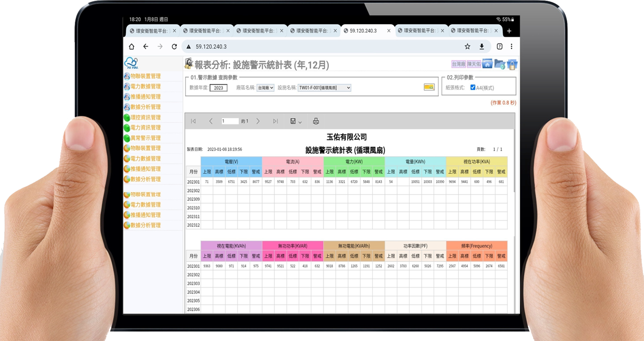Open browser downloads icon
Screen dimensions: 644x341
click(482, 47)
